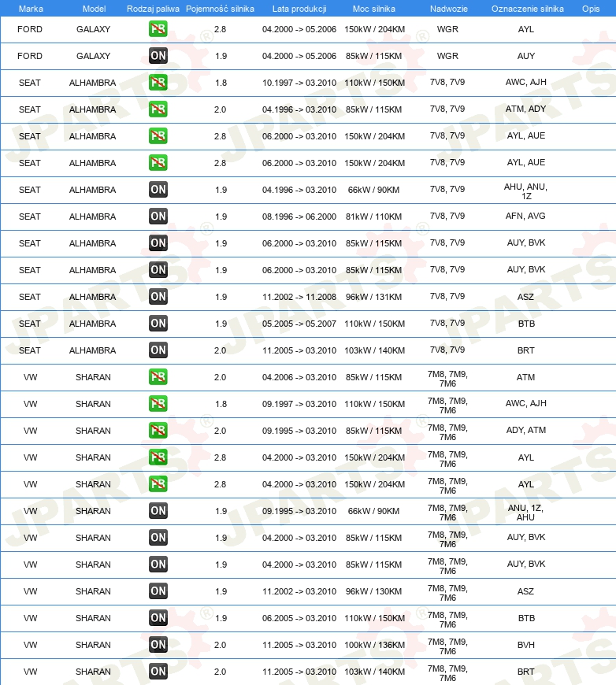Screen dimensions: 616x685
Task: Select the ADY, ATM engine codes
Action: (x=526, y=430)
